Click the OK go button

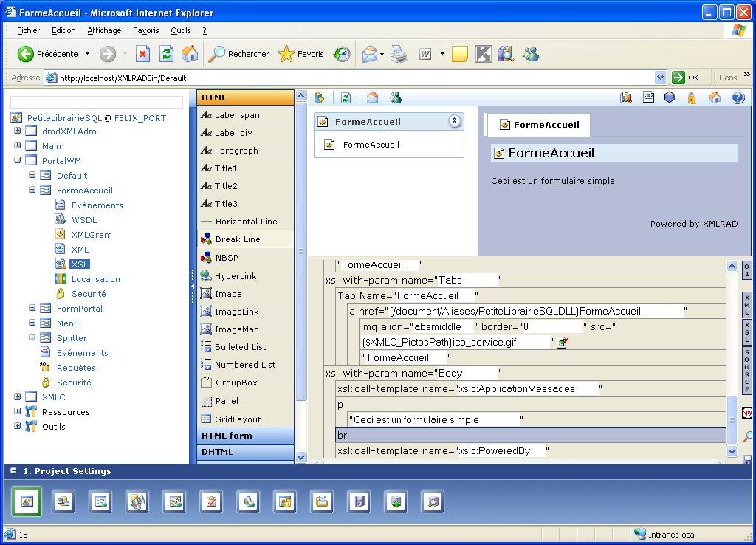(686, 78)
